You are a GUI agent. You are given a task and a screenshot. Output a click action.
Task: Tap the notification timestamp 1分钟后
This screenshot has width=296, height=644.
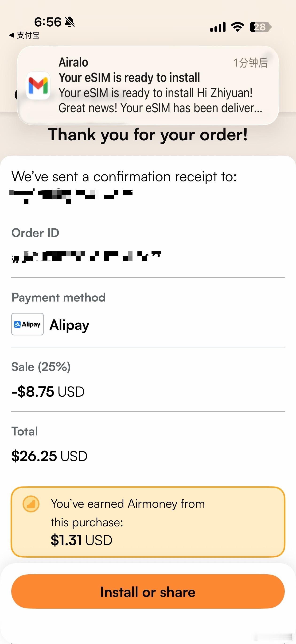pyautogui.click(x=250, y=63)
